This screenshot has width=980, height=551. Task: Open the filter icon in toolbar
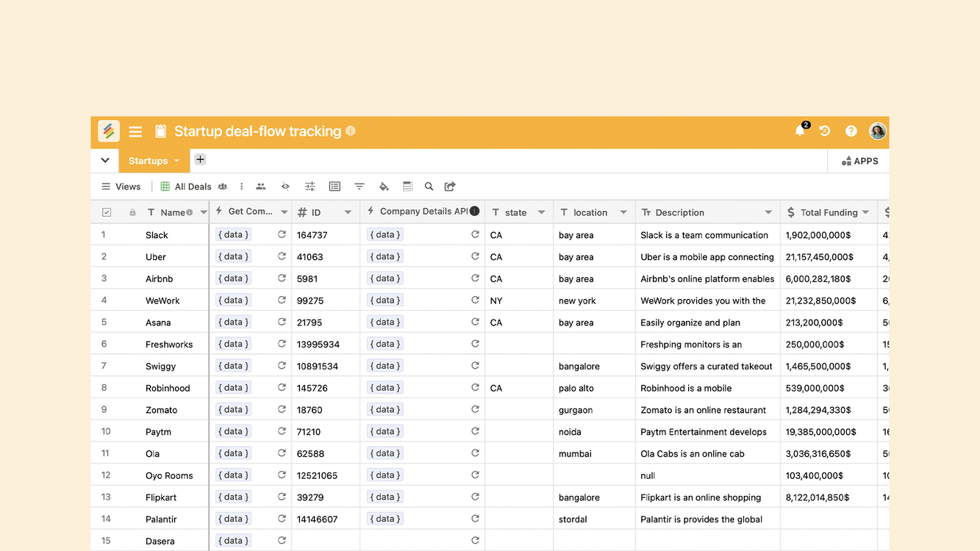[360, 187]
